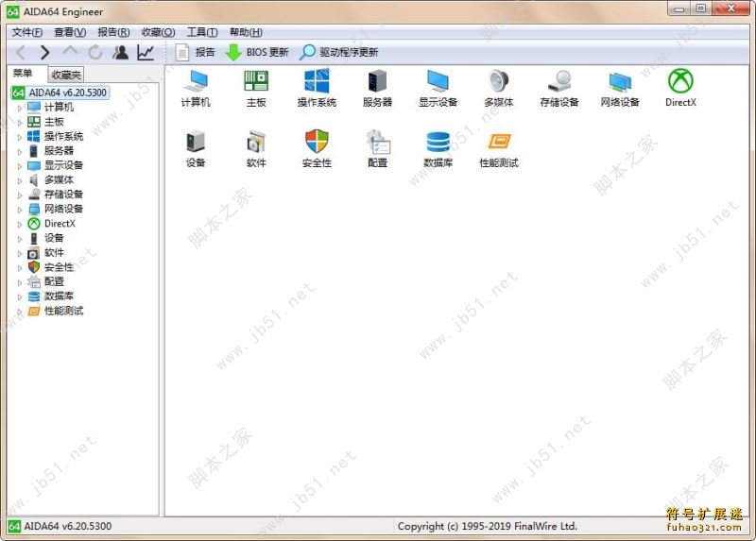Click the Back arrow in toolbar
The image size is (756, 541).
(x=21, y=52)
